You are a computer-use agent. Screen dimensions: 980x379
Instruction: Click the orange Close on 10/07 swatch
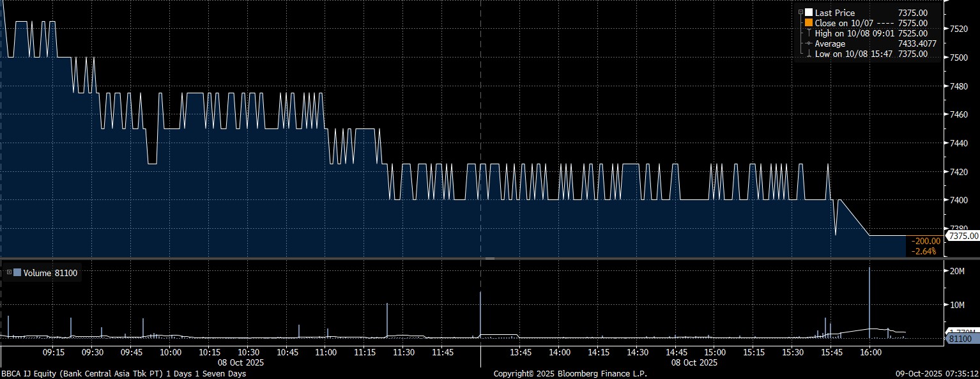[809, 23]
